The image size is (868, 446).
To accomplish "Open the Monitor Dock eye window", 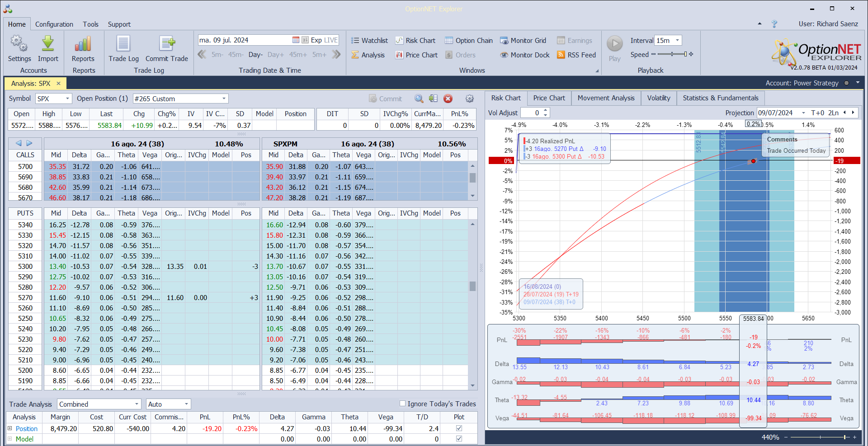I will tap(525, 55).
